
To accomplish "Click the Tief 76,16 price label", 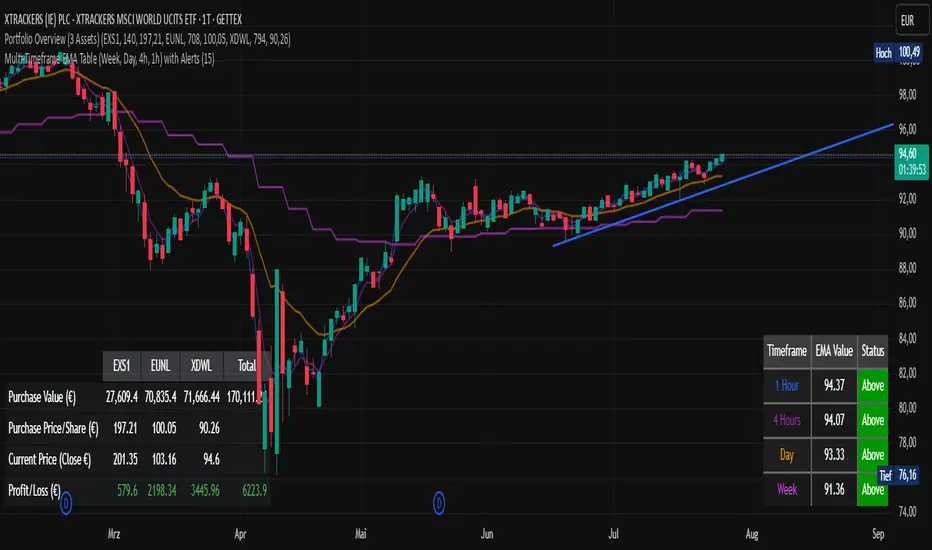I will [x=899, y=475].
